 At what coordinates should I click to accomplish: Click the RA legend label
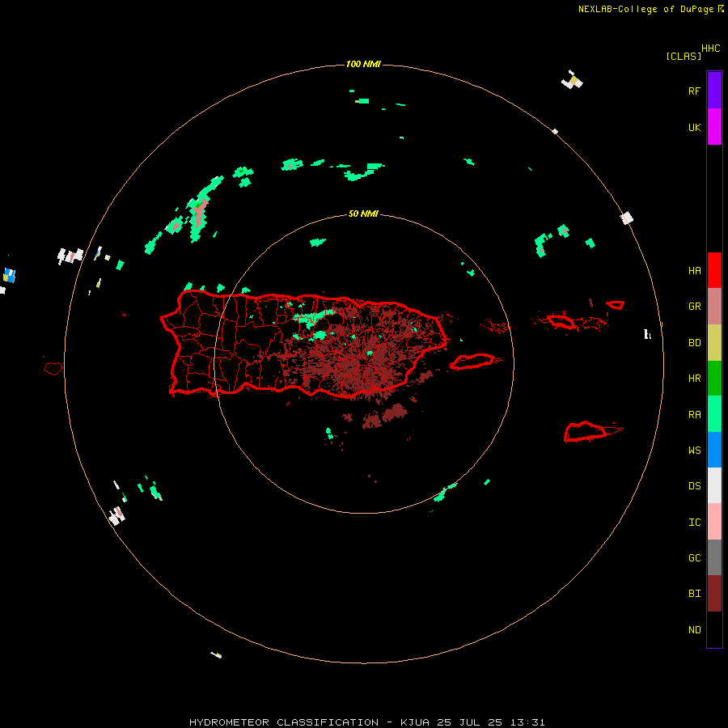tap(694, 415)
